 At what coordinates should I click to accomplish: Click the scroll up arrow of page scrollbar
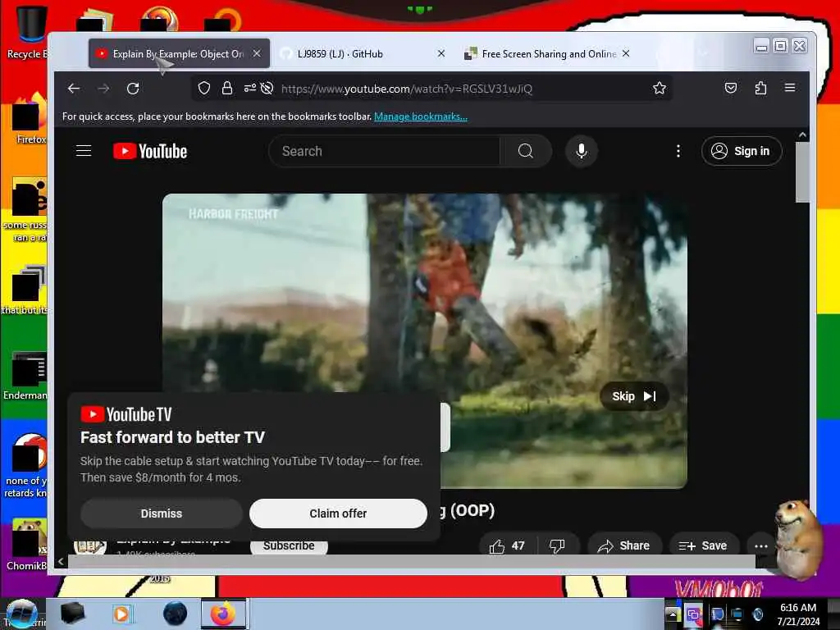[x=802, y=135]
